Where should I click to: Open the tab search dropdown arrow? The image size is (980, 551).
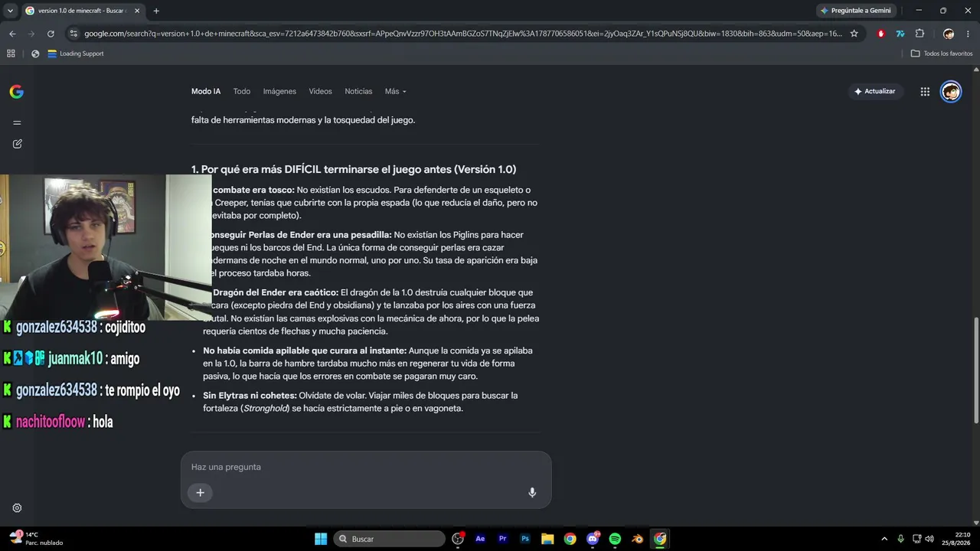click(x=10, y=11)
